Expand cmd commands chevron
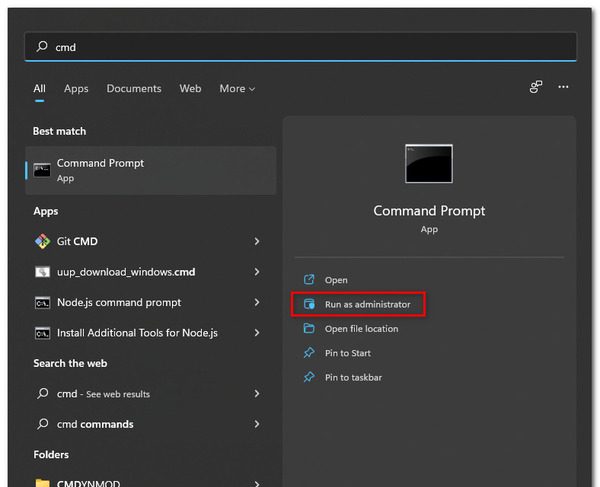This screenshot has width=600, height=487. 257,424
